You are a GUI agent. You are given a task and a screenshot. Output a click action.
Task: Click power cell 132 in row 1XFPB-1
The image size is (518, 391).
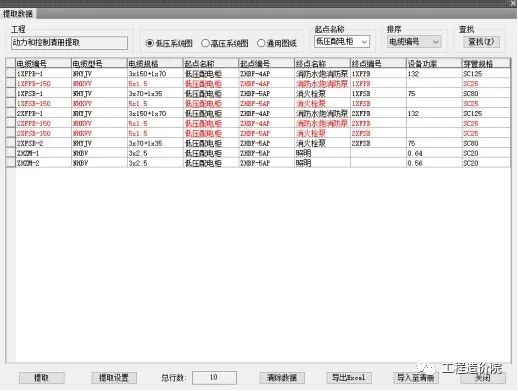434,74
